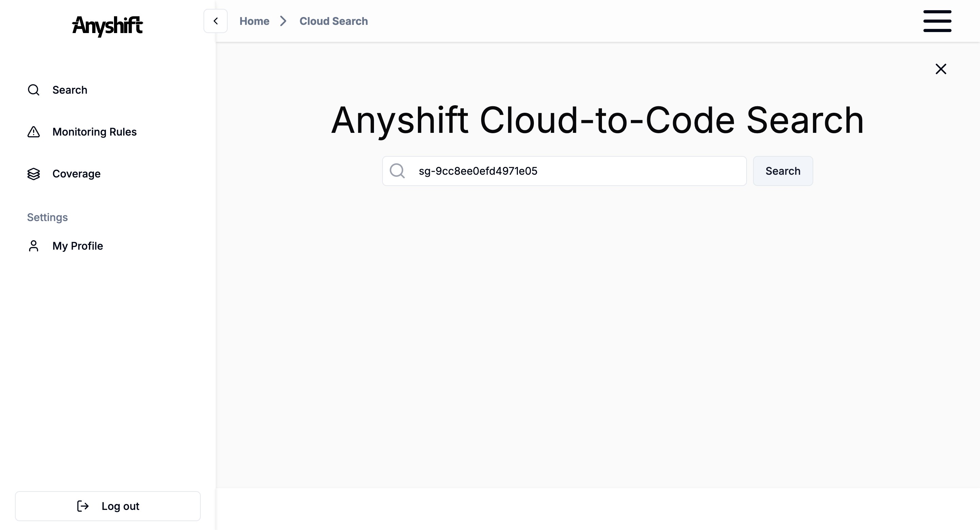980x530 pixels.
Task: Open the Coverage section
Action: pyautogui.click(x=77, y=174)
